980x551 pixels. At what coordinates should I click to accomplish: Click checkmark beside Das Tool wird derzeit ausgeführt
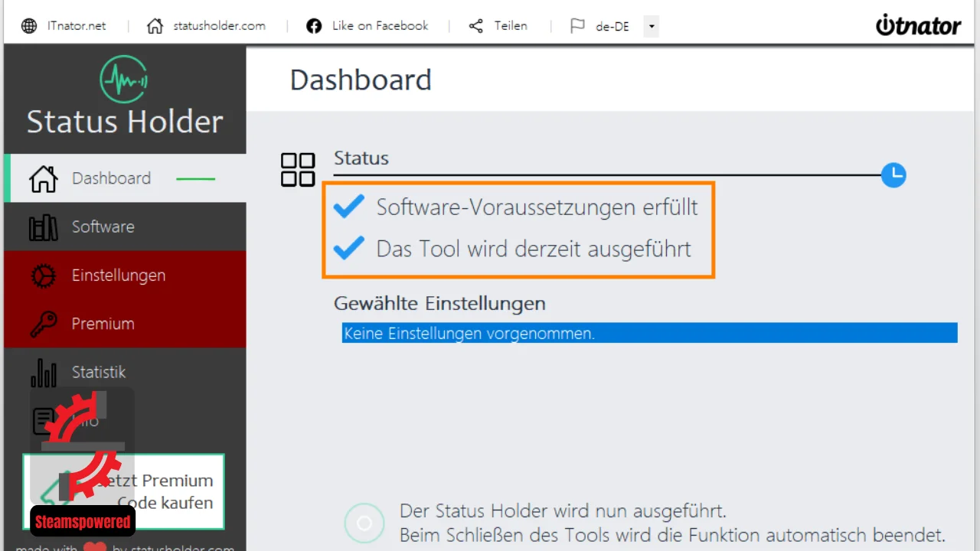(x=349, y=248)
